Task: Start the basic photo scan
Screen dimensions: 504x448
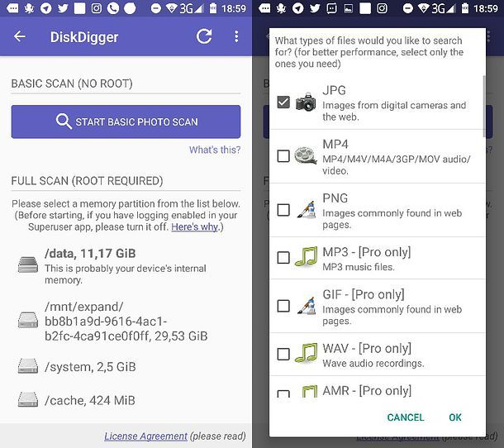Action: coord(126,122)
